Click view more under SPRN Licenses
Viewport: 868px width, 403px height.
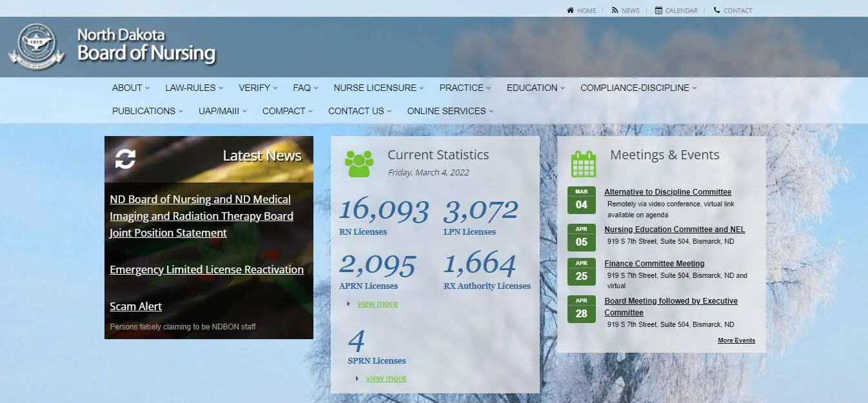point(386,378)
